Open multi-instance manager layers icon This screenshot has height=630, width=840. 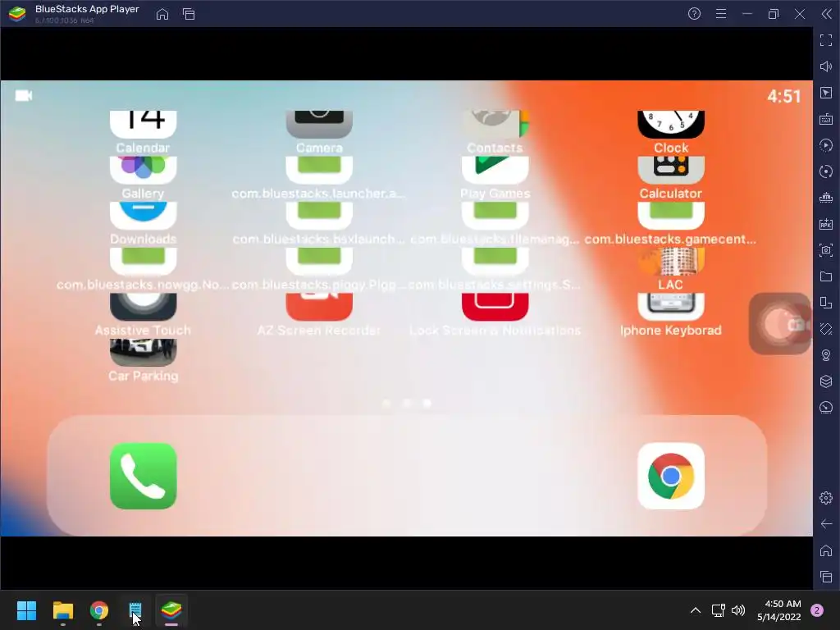826,381
